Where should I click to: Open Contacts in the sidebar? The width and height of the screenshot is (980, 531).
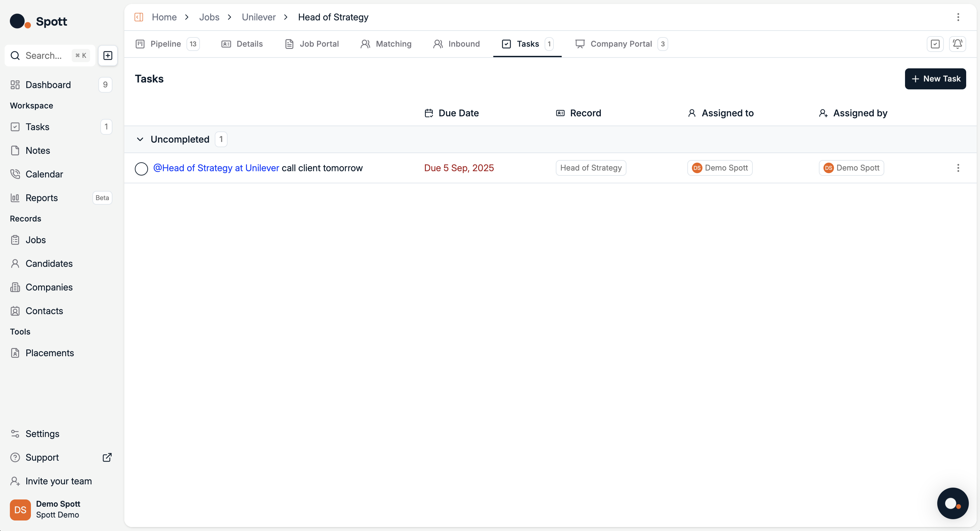pyautogui.click(x=61, y=311)
